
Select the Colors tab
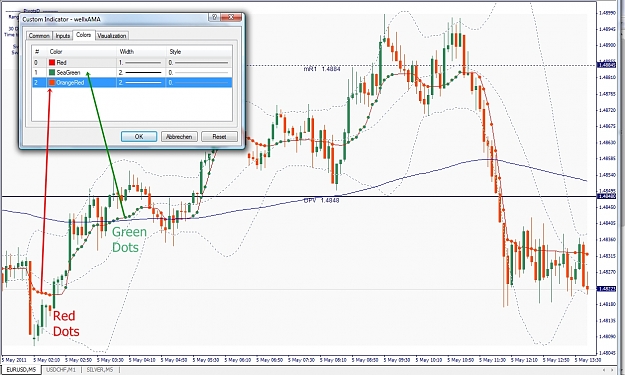coord(84,35)
